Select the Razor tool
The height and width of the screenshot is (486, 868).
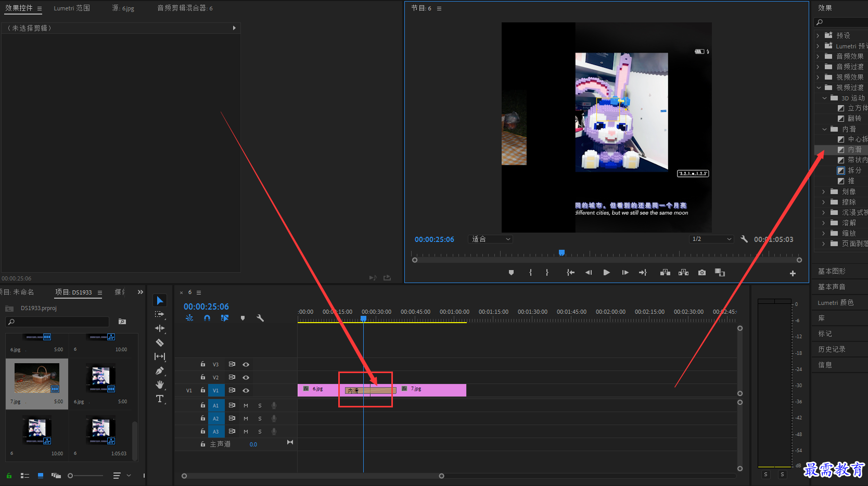[x=160, y=342]
